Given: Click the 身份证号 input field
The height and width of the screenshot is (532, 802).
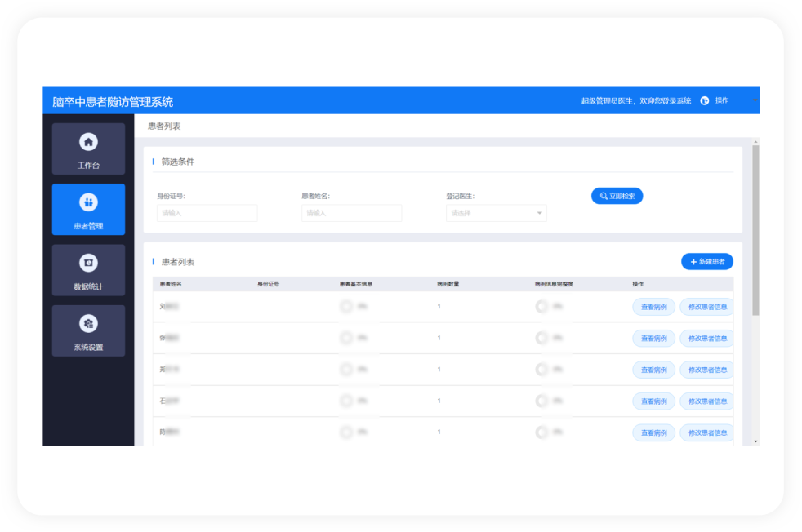Looking at the screenshot, I should tap(207, 213).
